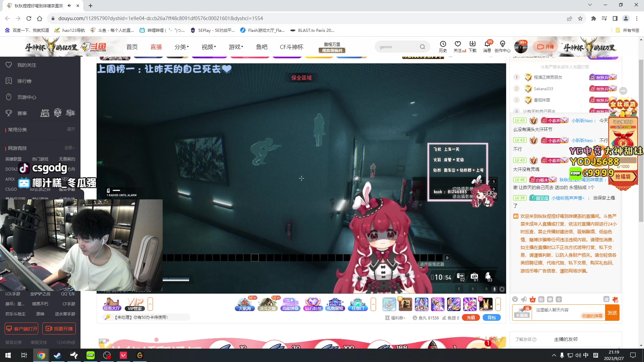Open VIP管家 icon

[x=135, y=304]
